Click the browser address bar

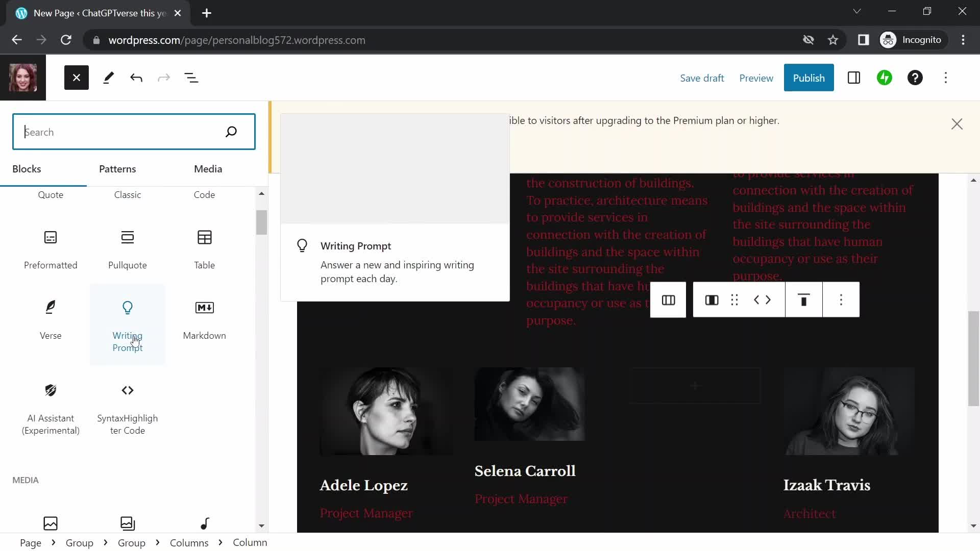[x=439, y=40]
